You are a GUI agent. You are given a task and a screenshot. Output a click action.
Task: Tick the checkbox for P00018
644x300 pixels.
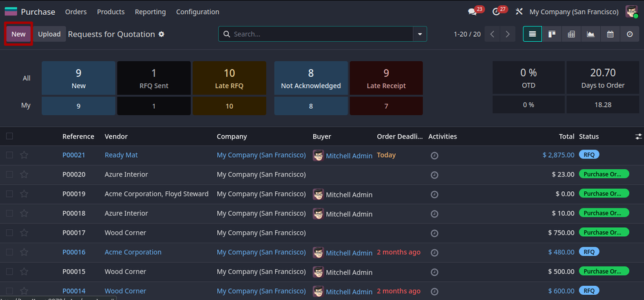pyautogui.click(x=10, y=213)
